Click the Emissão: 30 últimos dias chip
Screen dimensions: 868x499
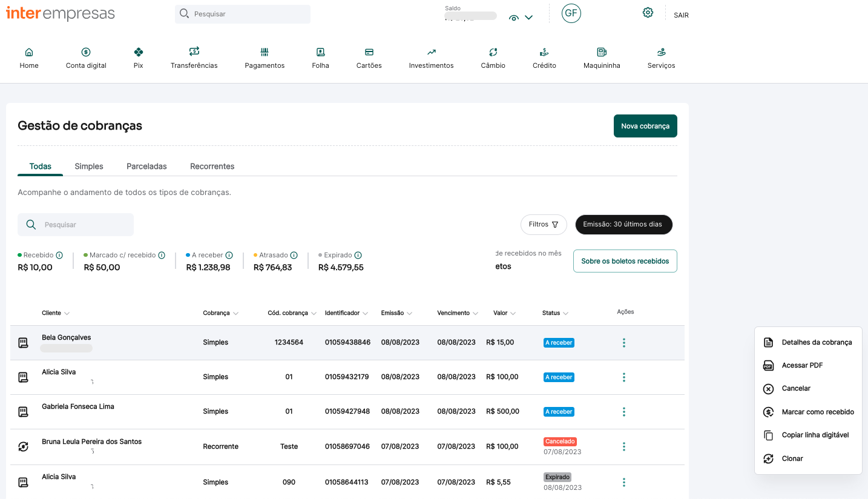[623, 224]
